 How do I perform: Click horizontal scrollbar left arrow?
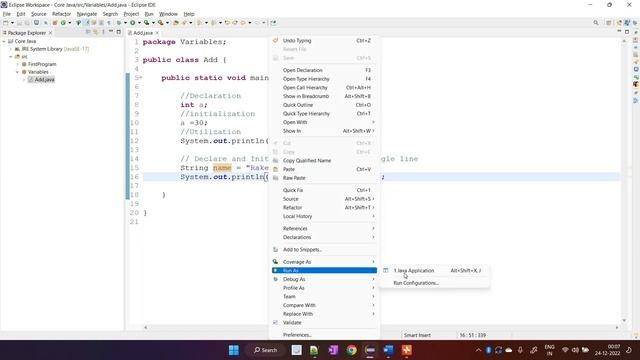point(146,327)
